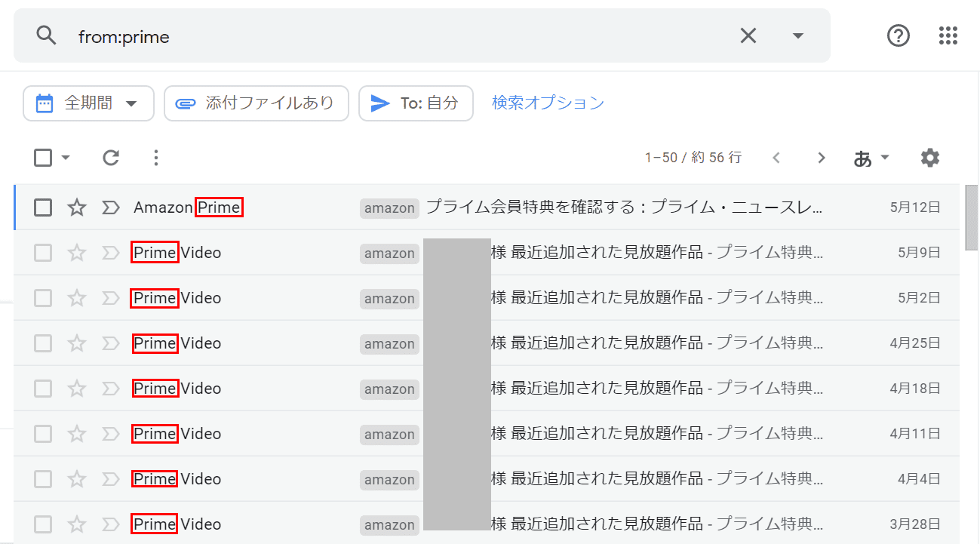Image resolution: width=980 pixels, height=544 pixels.
Task: Open the Prime Video email dated 3月28日
Action: [x=487, y=523]
